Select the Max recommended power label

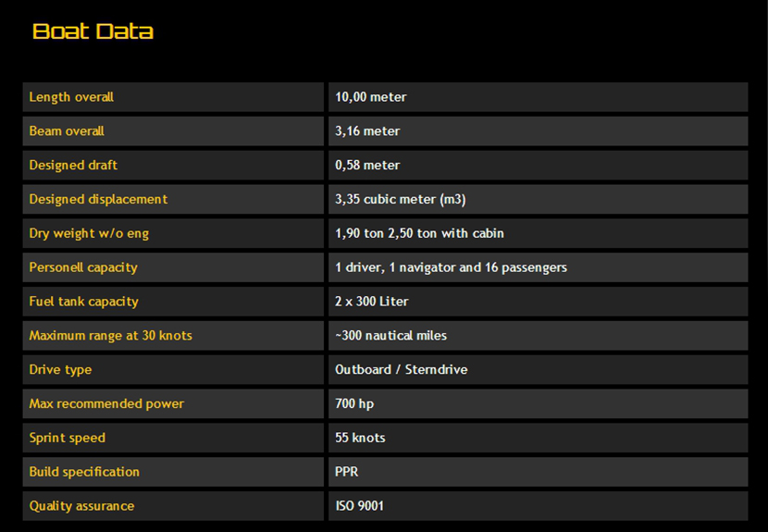coord(106,404)
